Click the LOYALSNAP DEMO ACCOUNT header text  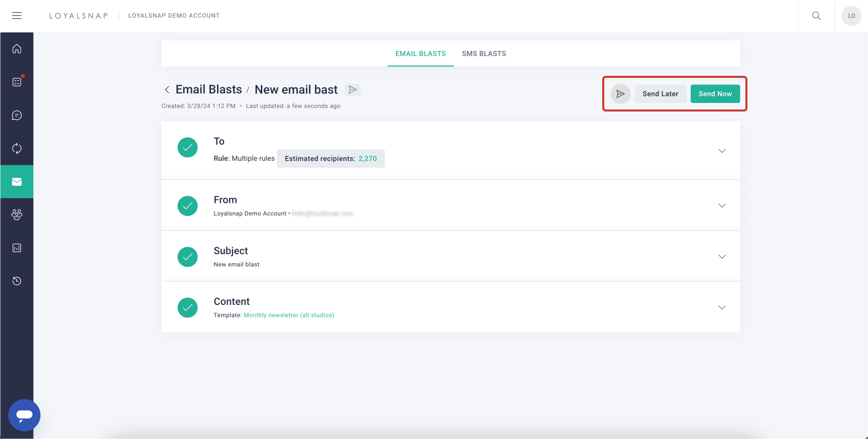pyautogui.click(x=174, y=16)
